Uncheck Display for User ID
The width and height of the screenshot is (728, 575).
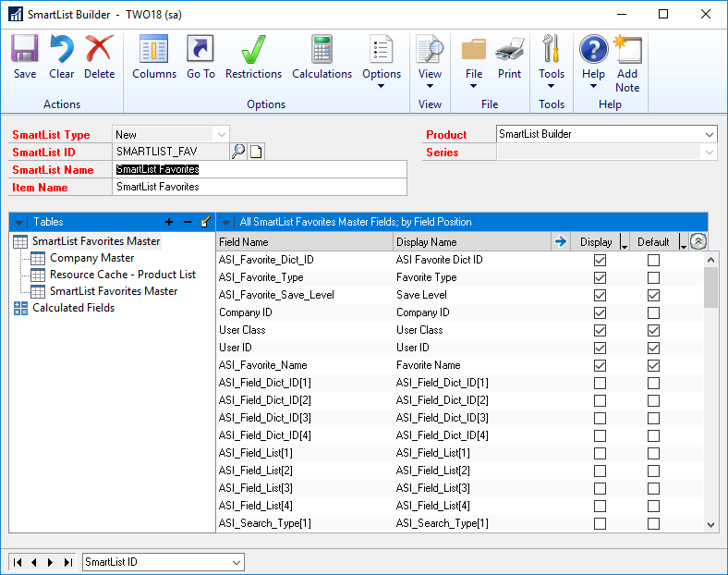click(600, 348)
